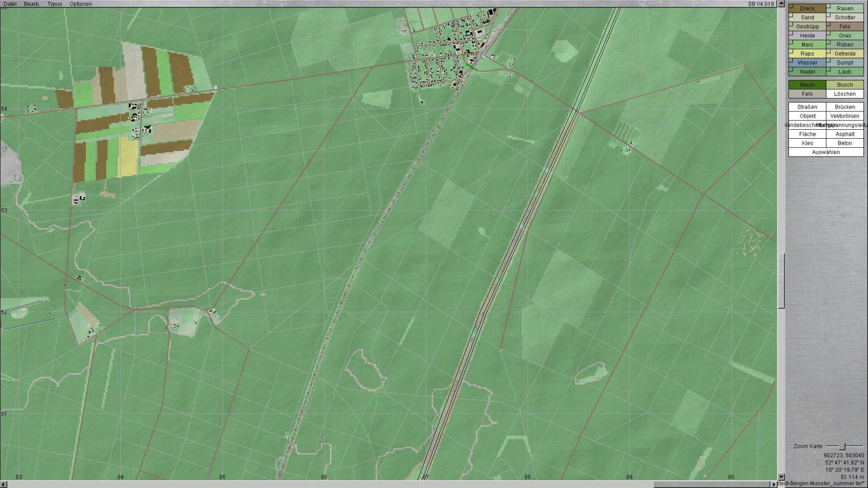868x488 pixels.
Task: Choose the Objekt placement tool
Action: 807,116
